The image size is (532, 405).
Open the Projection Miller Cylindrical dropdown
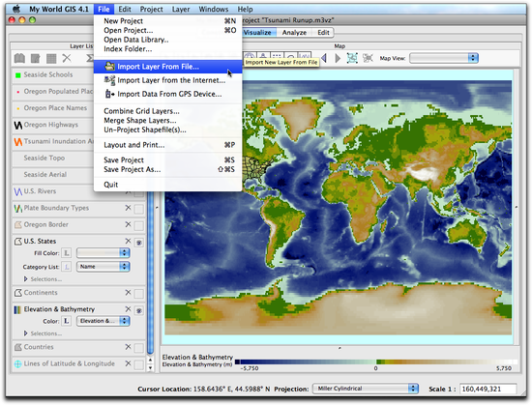pyautogui.click(x=366, y=389)
